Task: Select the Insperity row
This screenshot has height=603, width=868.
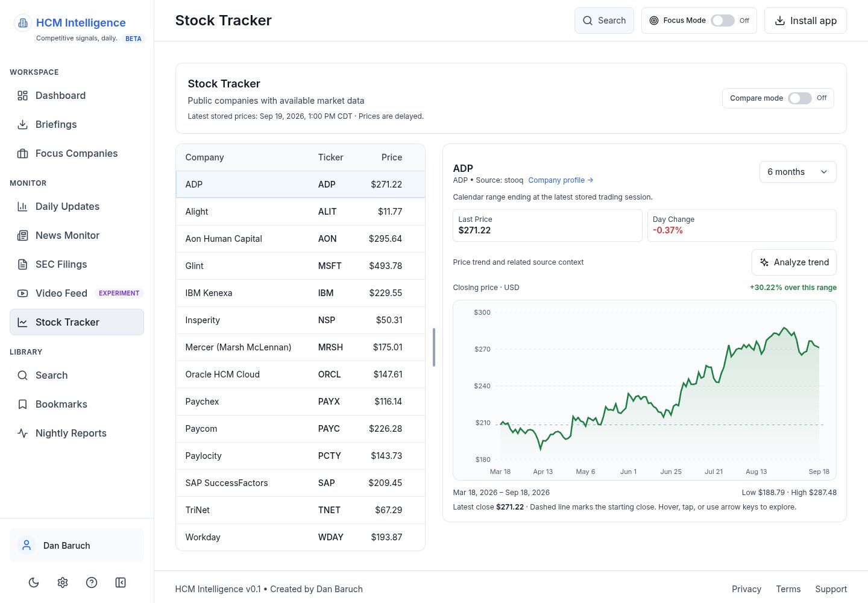Action: point(300,320)
